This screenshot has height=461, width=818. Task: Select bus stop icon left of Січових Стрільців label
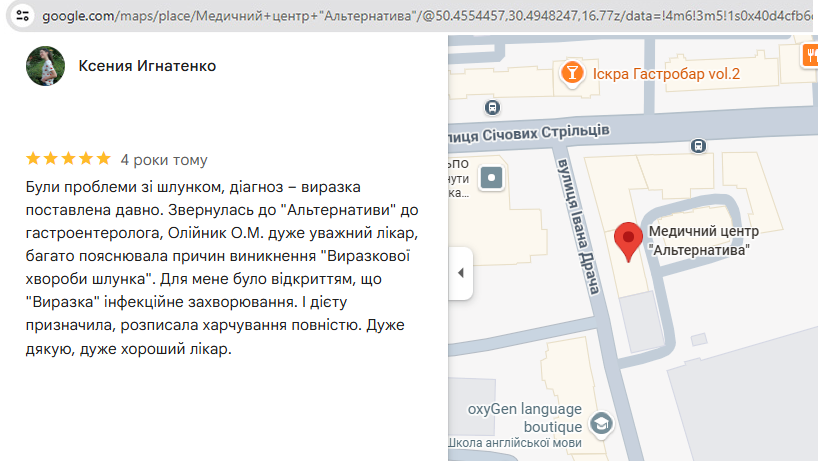click(x=491, y=107)
